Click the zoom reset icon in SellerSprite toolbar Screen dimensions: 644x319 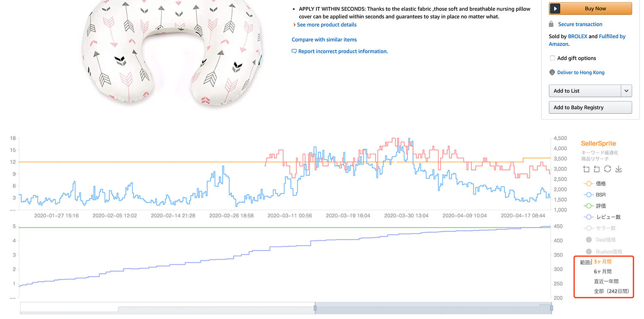(x=597, y=169)
